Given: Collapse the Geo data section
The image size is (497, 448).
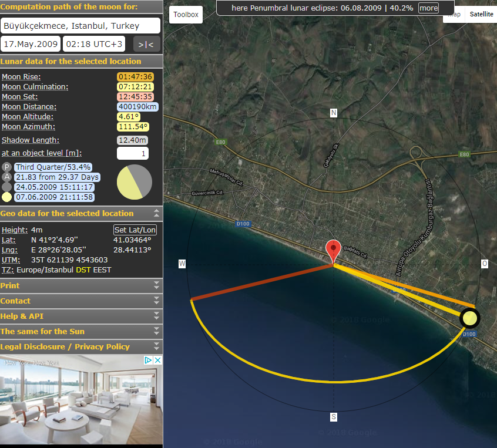Looking at the screenshot, I should coord(156,213).
